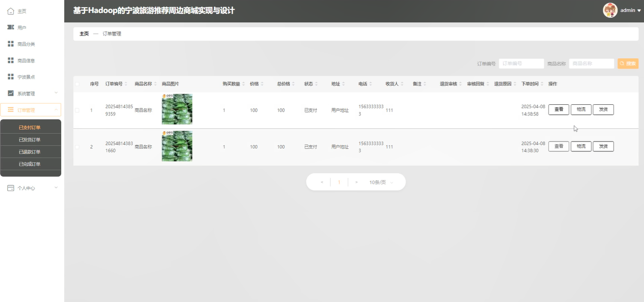Sort by 商品名称 column arrows
Screen dimensions: 644x302
tap(155, 84)
